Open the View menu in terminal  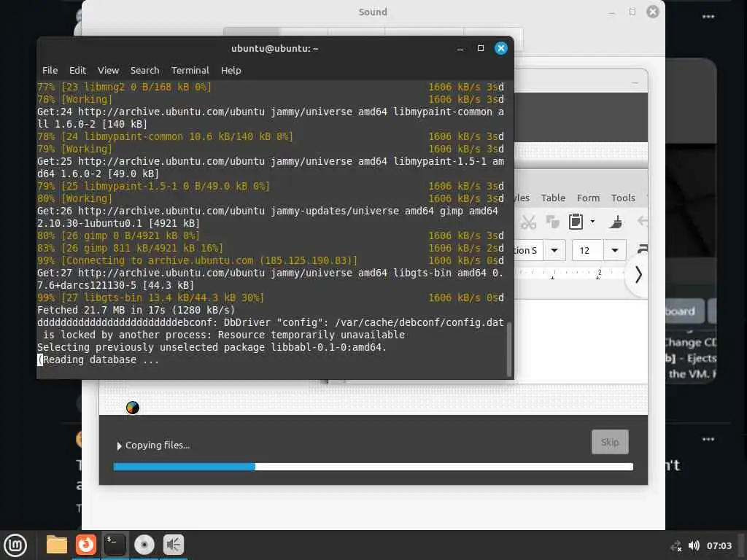(108, 71)
